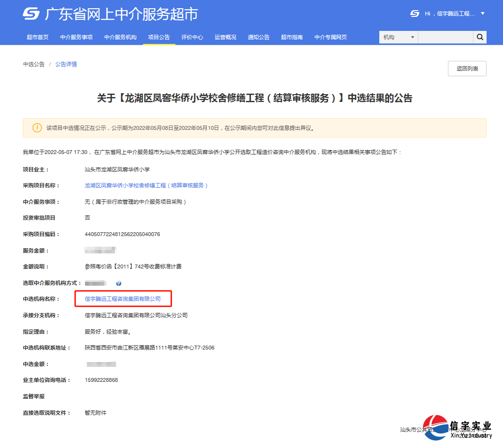Select the 超市指南 navigation link
Image resolution: width=503 pixels, height=448 pixels.
[x=291, y=37]
